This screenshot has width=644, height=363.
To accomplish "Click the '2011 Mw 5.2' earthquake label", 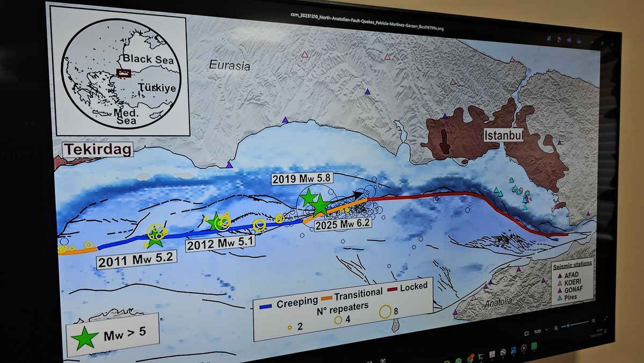I will [136, 260].
